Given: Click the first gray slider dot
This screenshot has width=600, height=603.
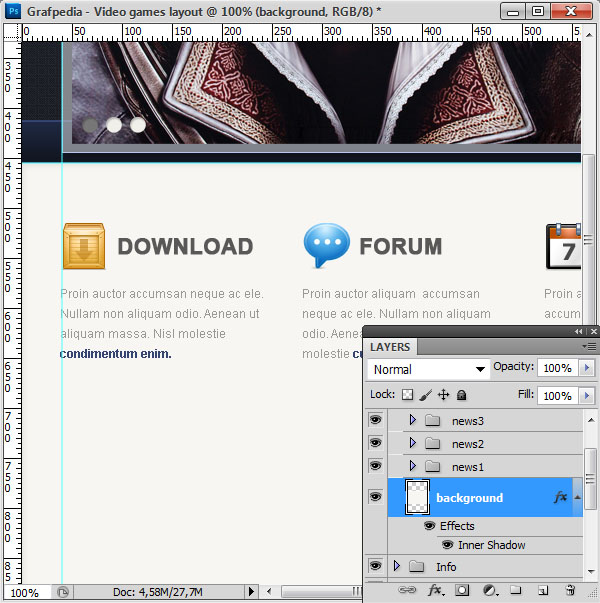Looking at the screenshot, I should tap(90, 125).
